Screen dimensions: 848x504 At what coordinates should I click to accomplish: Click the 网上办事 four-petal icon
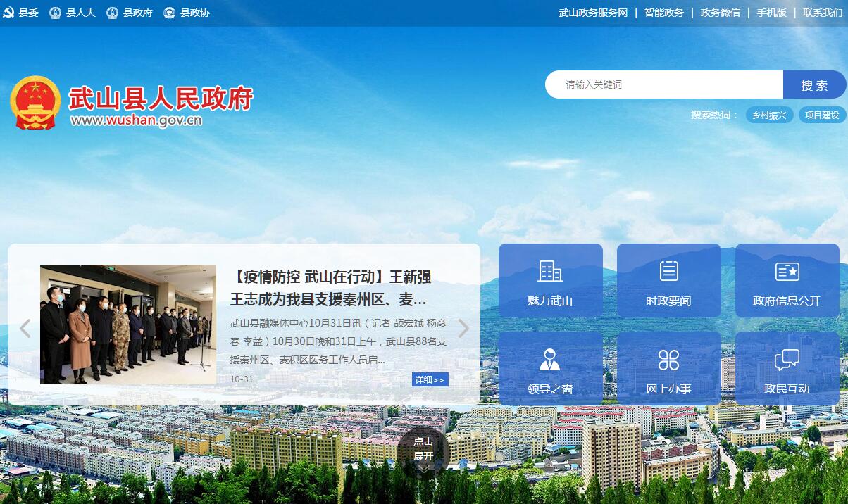tap(668, 360)
